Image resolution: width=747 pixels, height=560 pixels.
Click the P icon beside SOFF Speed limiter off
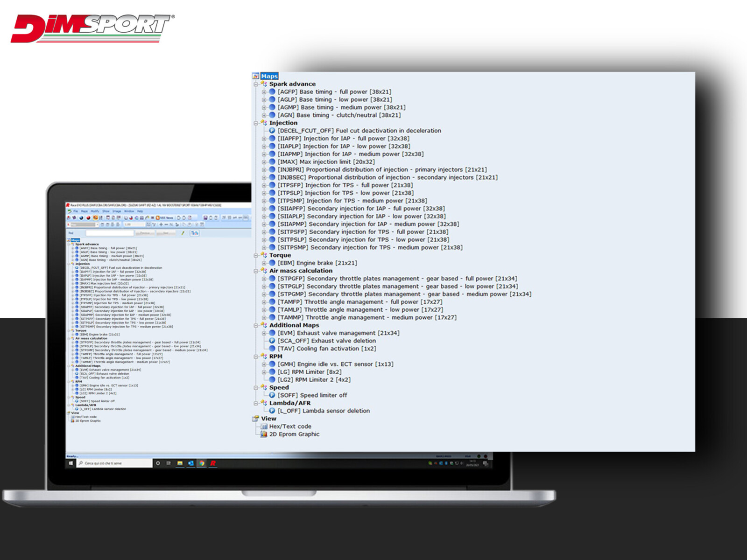click(272, 395)
